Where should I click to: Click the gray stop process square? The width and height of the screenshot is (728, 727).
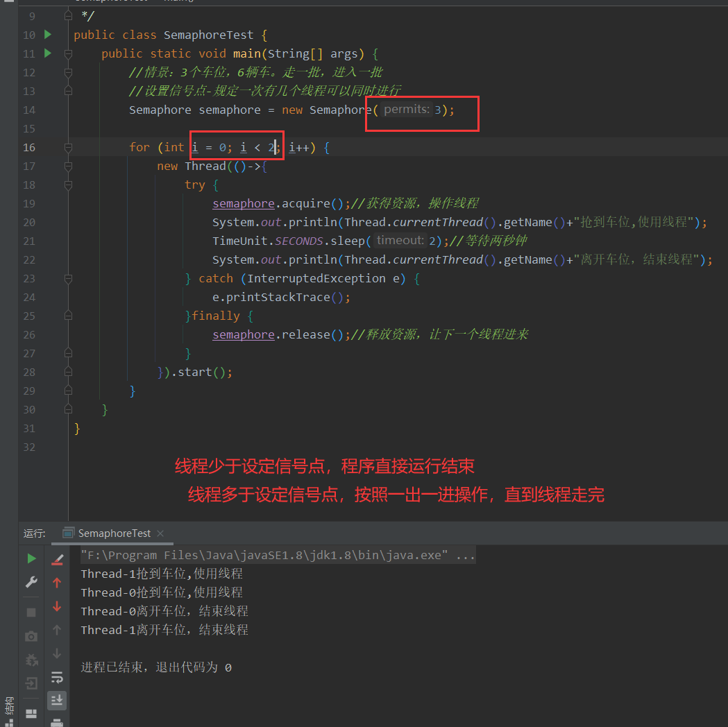pos(31,613)
